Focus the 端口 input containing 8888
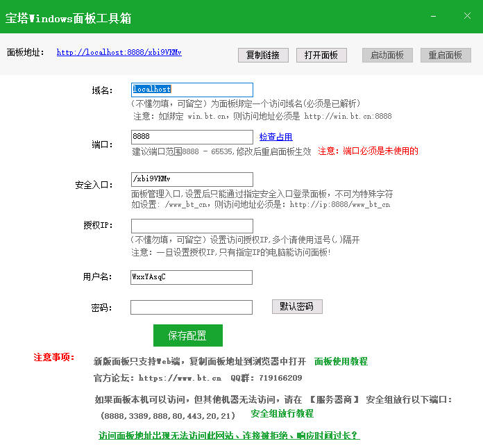The width and height of the screenshot is (483, 448). pyautogui.click(x=192, y=137)
